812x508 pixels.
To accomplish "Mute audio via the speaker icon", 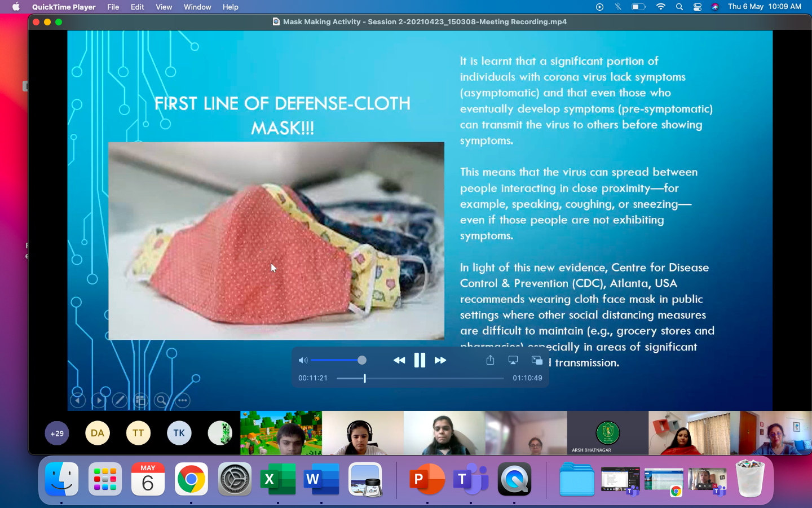I will pos(303,360).
